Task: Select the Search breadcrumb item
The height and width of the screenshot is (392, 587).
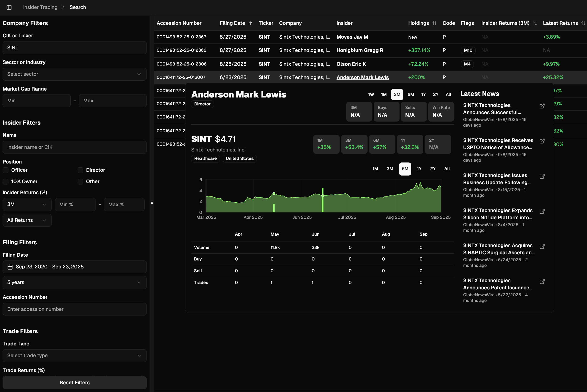Action: point(78,7)
